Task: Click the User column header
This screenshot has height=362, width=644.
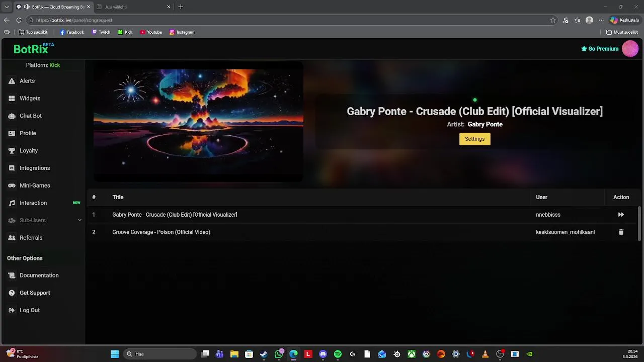Action: point(541,197)
